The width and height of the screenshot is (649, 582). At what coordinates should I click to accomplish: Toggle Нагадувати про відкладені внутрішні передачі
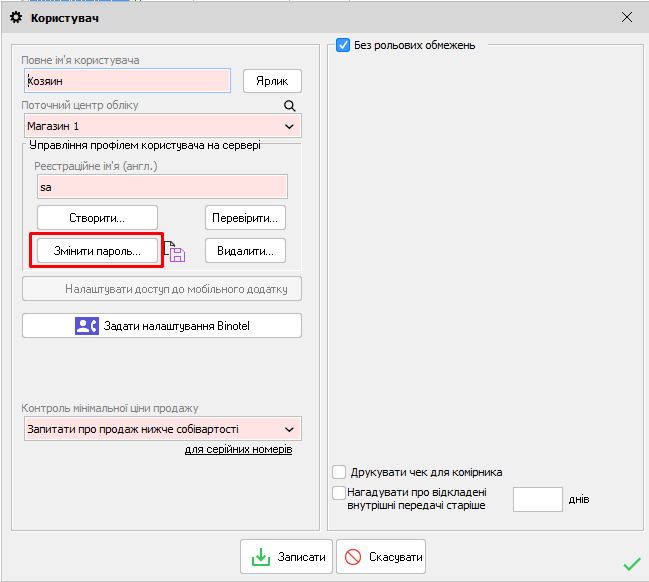[x=339, y=493]
